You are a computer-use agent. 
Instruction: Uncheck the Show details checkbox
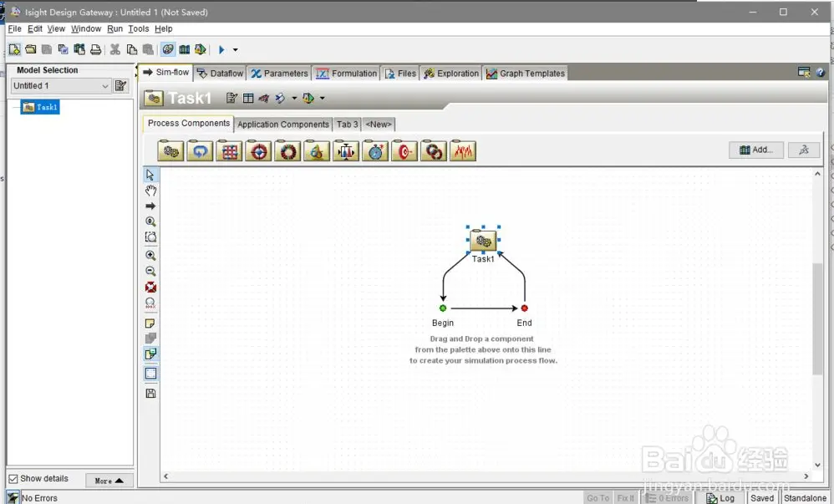pyautogui.click(x=13, y=479)
